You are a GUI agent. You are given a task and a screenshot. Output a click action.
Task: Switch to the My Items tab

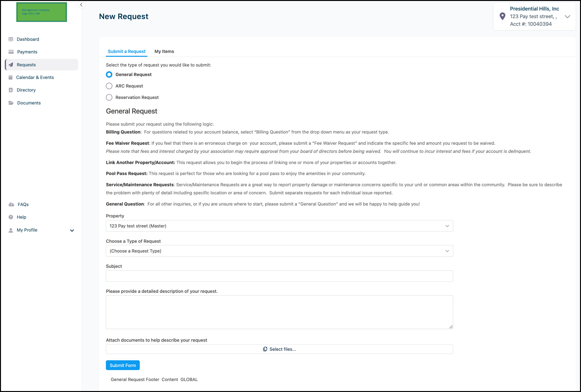pos(164,51)
